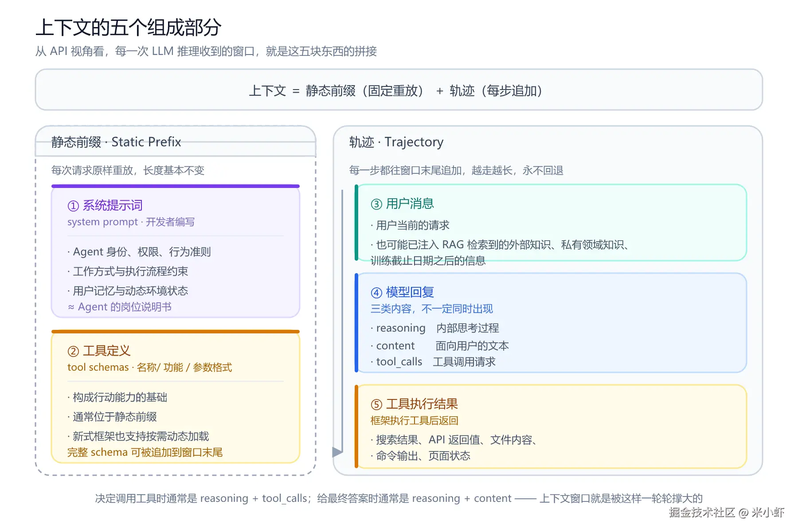Click the line 每一步都往窗口末尾追加
The width and height of the screenshot is (798, 532).
click(x=456, y=170)
